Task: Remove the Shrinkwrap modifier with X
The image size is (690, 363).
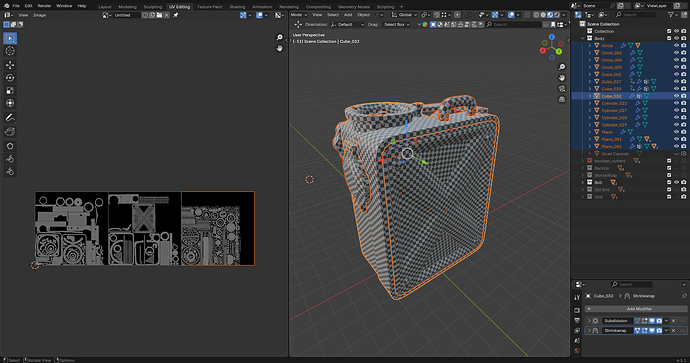Action: point(673,330)
